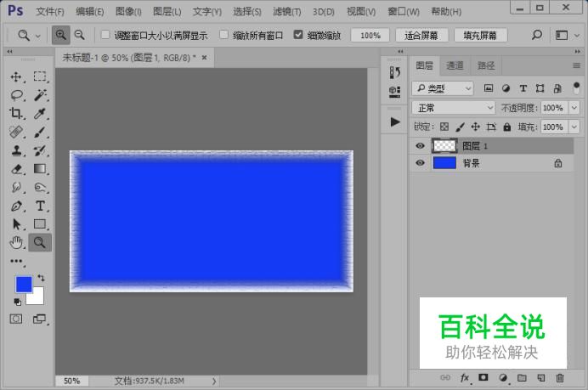Enable resize windows to fit checkbox
Screen dimensions: 588x390
click(x=105, y=35)
